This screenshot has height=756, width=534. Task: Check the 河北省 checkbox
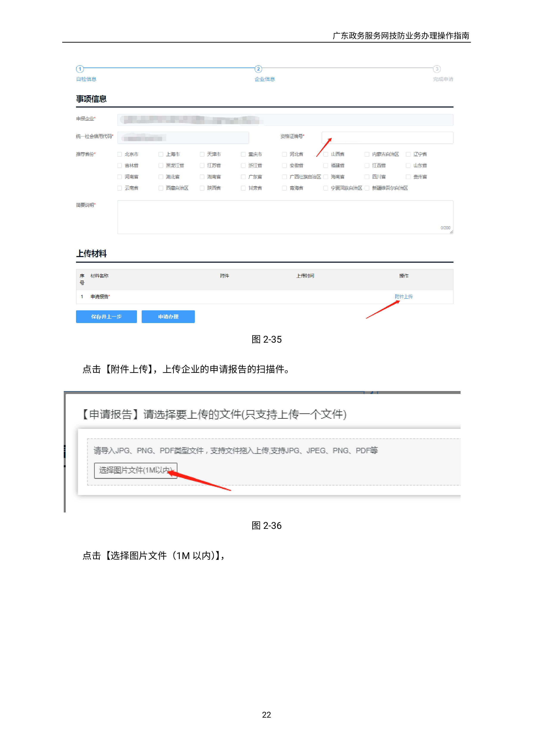(285, 154)
